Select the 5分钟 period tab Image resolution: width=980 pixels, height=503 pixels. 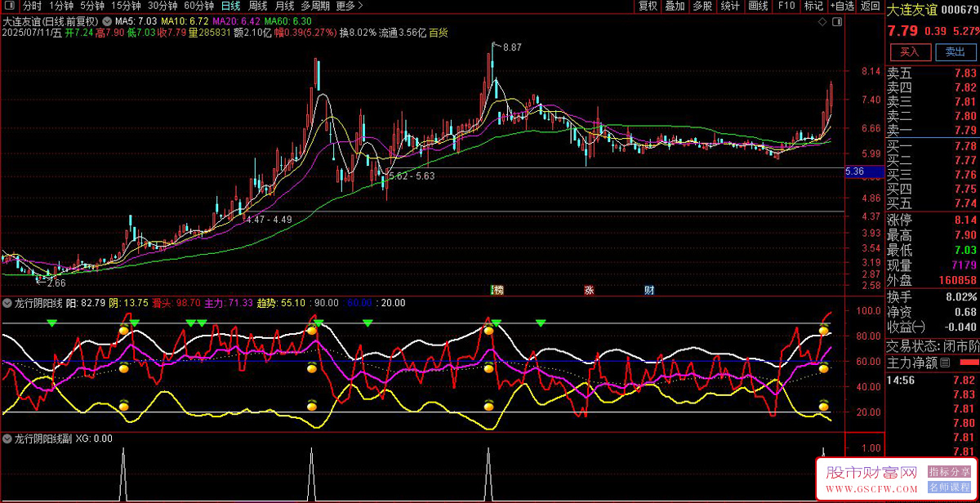[92, 6]
